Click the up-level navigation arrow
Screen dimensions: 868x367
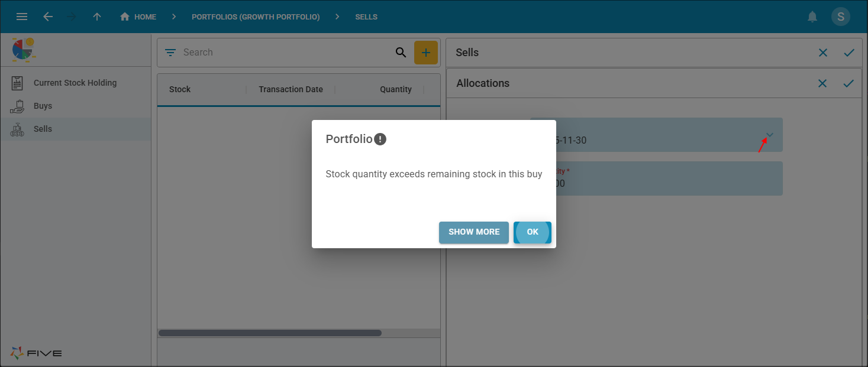[x=97, y=17]
